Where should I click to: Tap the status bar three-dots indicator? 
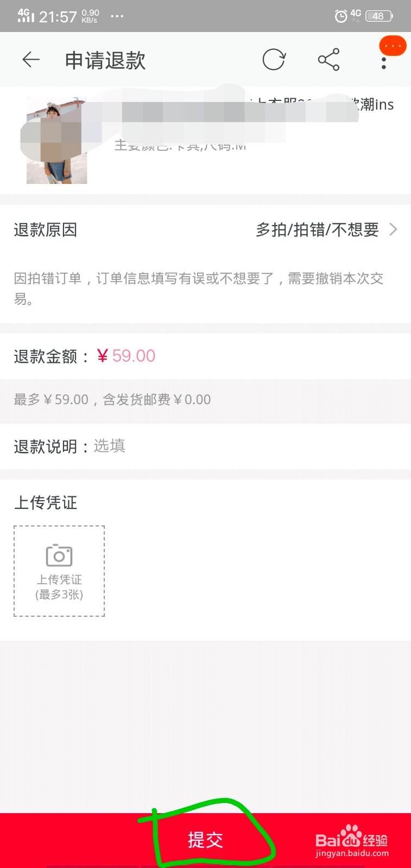pyautogui.click(x=117, y=16)
